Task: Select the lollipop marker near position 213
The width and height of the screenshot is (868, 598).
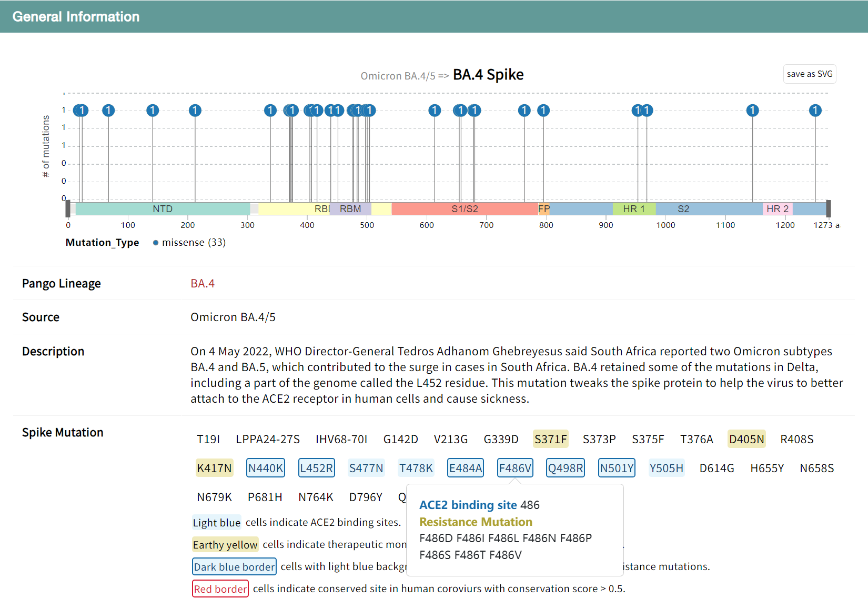Action: click(x=195, y=111)
